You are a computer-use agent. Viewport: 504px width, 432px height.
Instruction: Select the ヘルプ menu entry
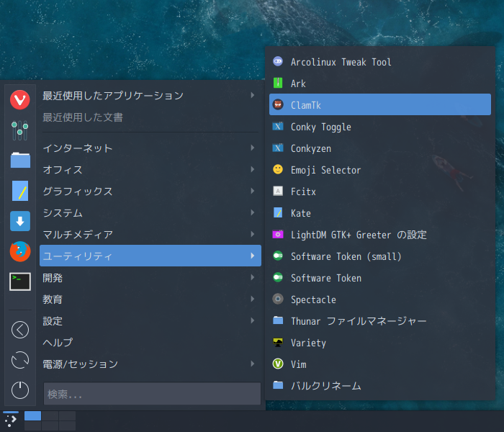[150, 342]
